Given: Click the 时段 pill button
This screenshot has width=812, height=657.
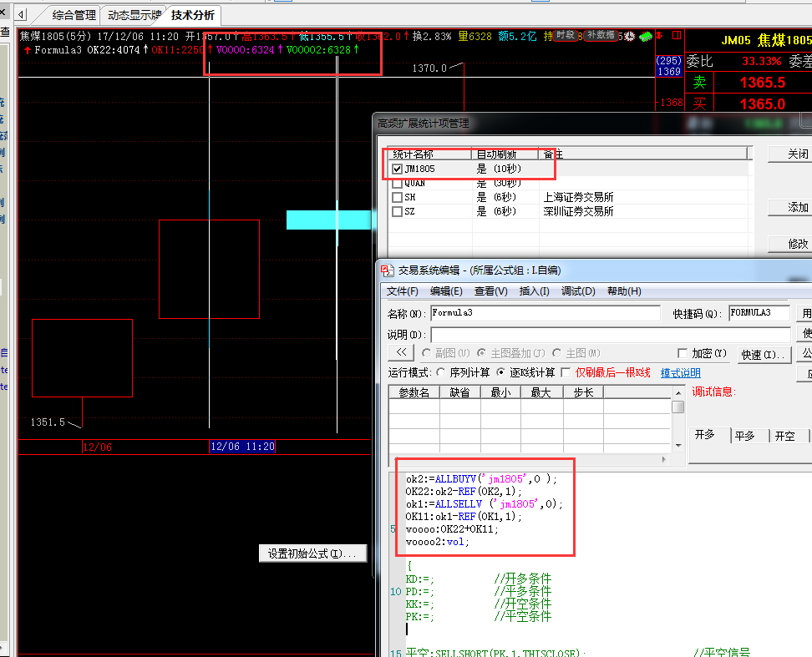Looking at the screenshot, I should 566,35.
